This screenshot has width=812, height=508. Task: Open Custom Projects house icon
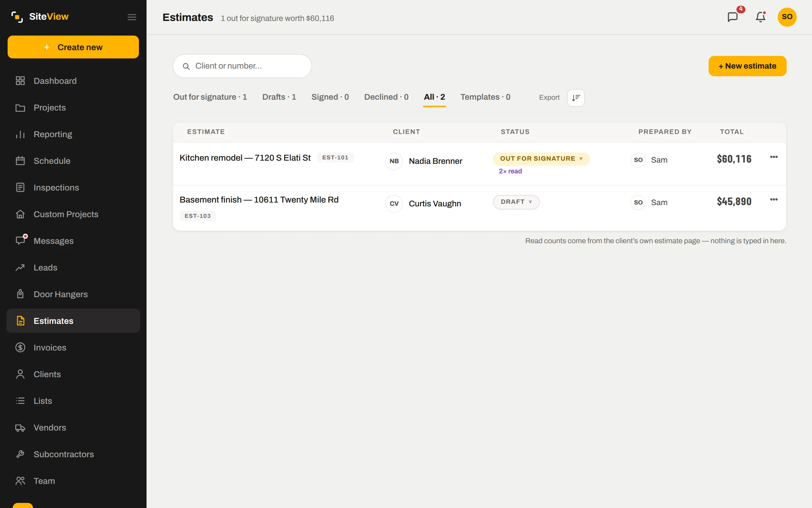coord(20,214)
